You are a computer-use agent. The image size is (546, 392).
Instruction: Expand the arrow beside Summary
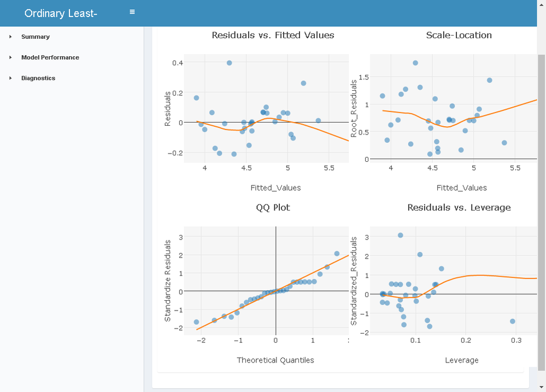coord(10,37)
